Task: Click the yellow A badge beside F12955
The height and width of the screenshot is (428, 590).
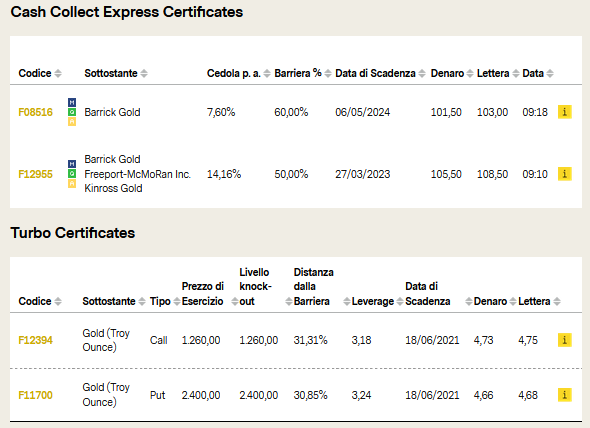Action: pos(72,183)
